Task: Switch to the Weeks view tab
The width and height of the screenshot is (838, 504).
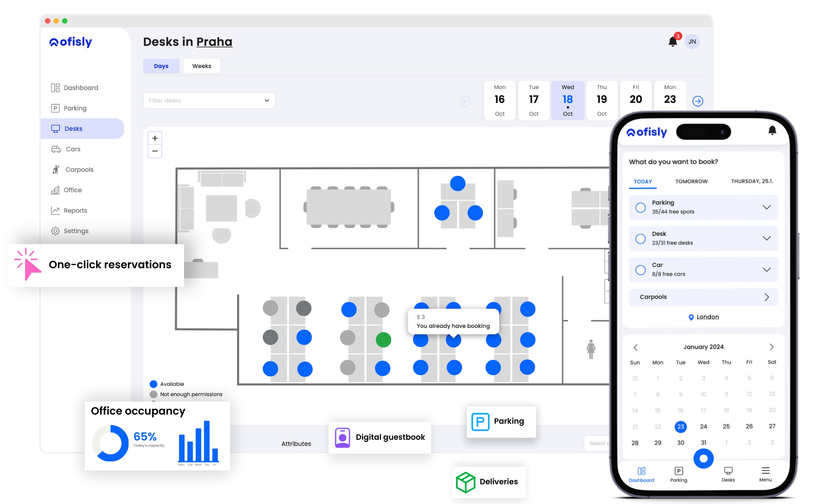Action: point(202,66)
